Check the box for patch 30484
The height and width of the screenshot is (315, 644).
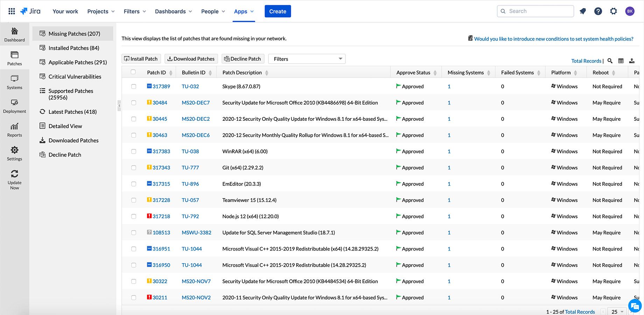click(134, 103)
